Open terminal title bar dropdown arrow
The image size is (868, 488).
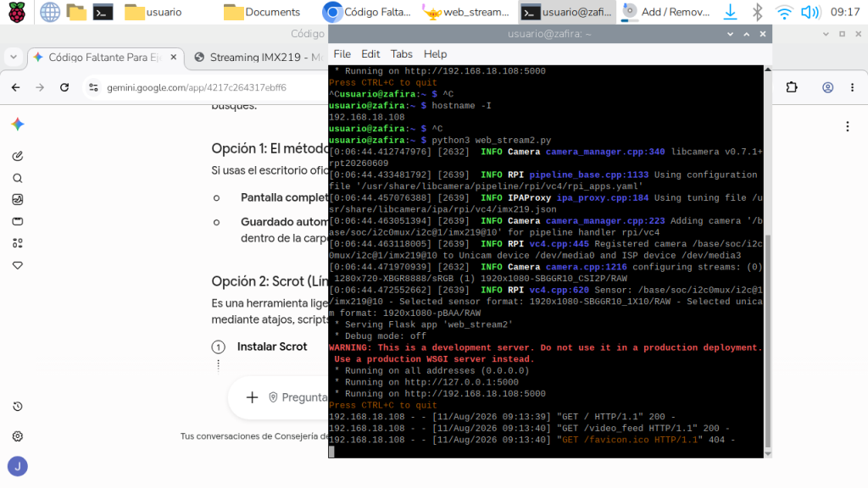click(x=730, y=34)
